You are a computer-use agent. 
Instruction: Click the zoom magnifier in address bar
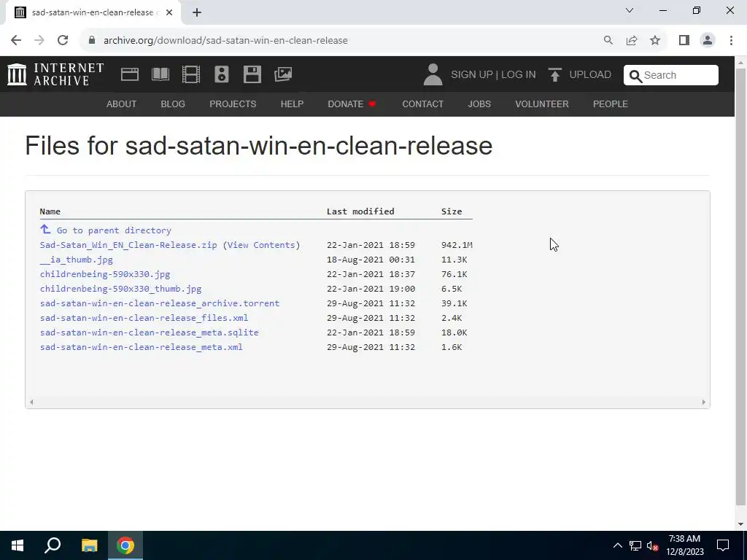coord(608,41)
